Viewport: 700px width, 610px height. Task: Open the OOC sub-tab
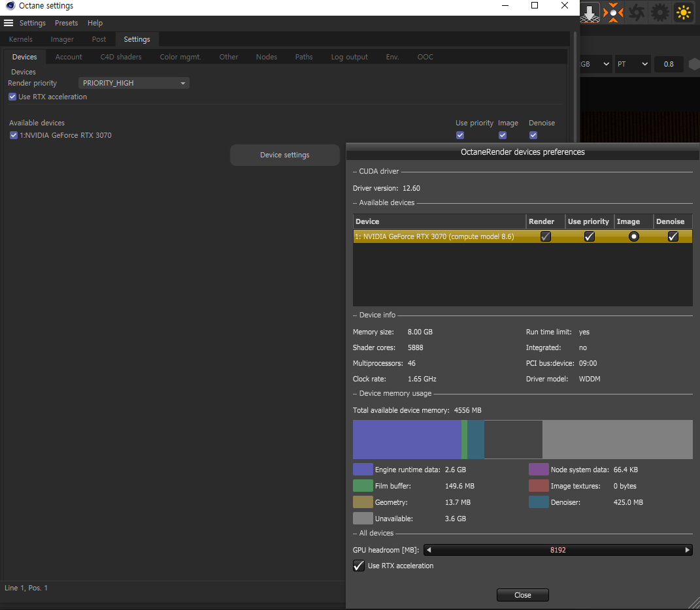pyautogui.click(x=425, y=57)
